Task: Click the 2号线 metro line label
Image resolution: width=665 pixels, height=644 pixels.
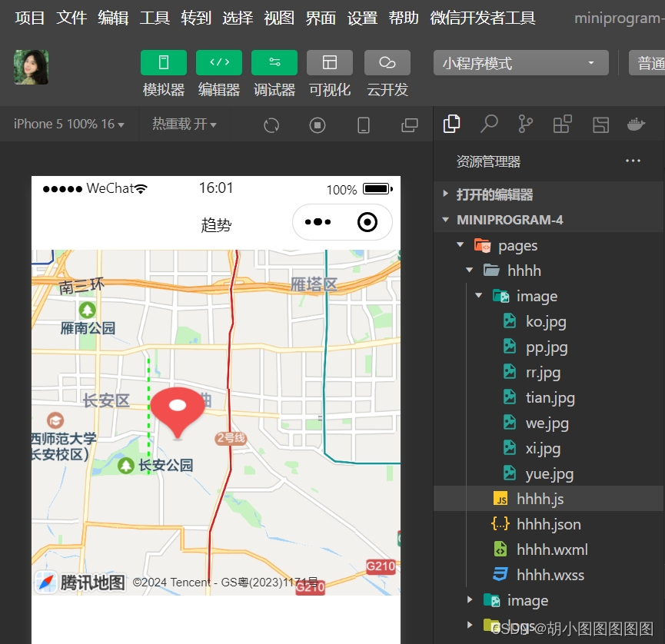Action: click(231, 438)
